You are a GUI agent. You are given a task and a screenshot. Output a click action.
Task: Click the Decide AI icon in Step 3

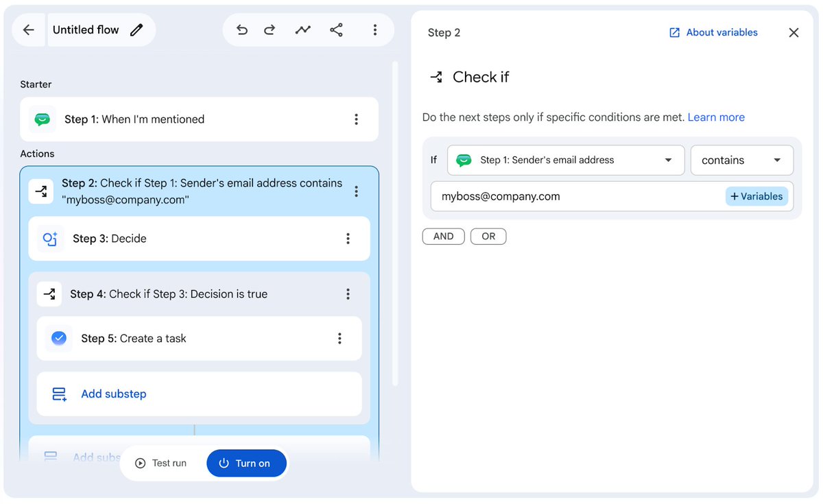point(50,239)
